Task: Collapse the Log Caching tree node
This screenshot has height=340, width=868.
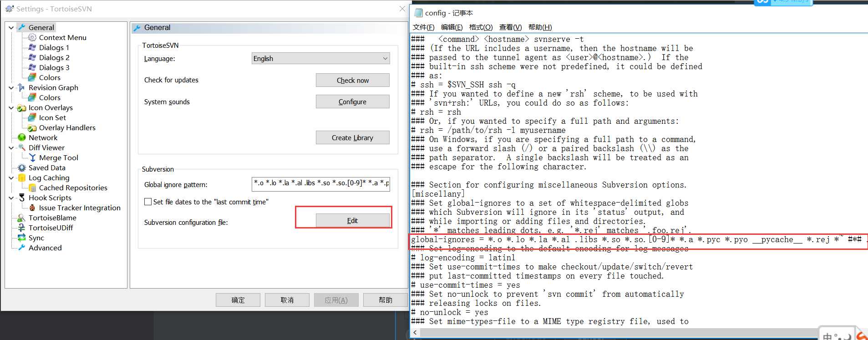Action: click(x=11, y=178)
